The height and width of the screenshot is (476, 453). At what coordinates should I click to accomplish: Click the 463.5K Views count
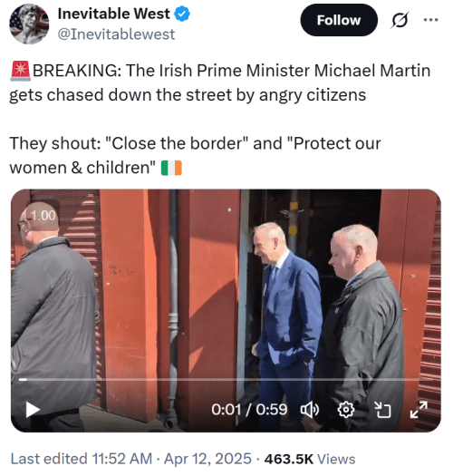pos(310,459)
